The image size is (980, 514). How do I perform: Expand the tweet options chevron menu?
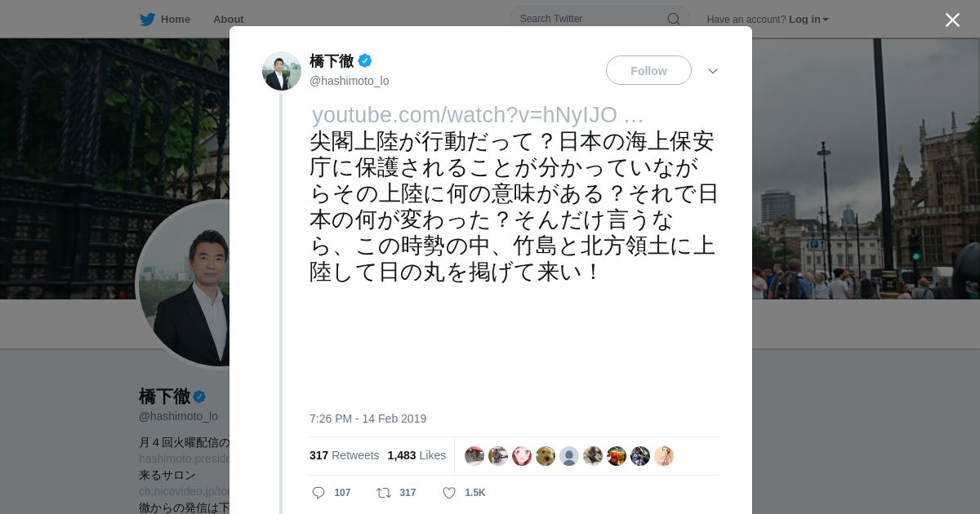click(x=712, y=71)
